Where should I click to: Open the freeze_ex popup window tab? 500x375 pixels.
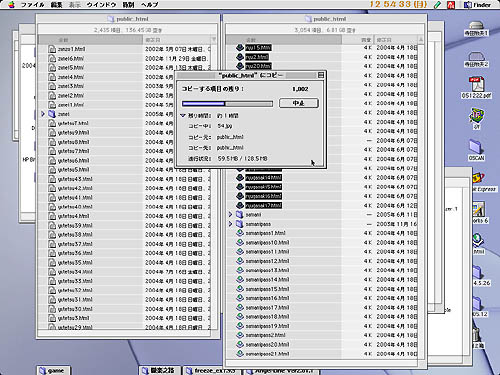click(212, 370)
